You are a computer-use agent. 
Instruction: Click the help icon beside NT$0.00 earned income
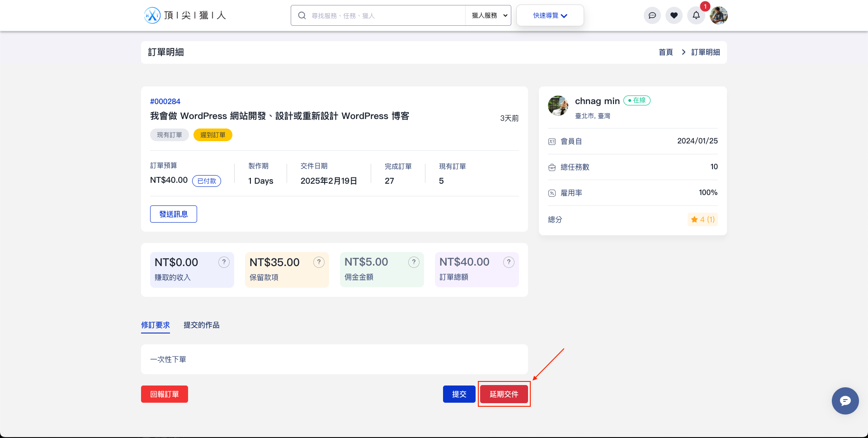click(224, 262)
